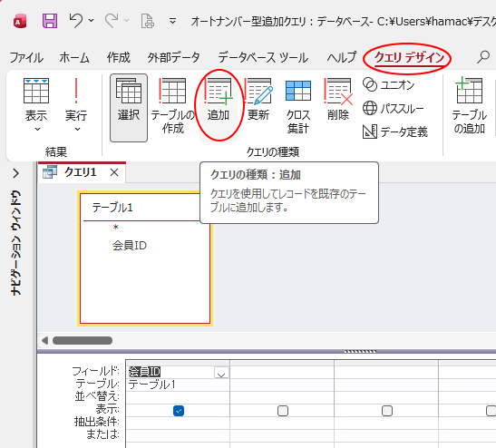Expand the 表示 view dropdown arrow

click(x=37, y=129)
